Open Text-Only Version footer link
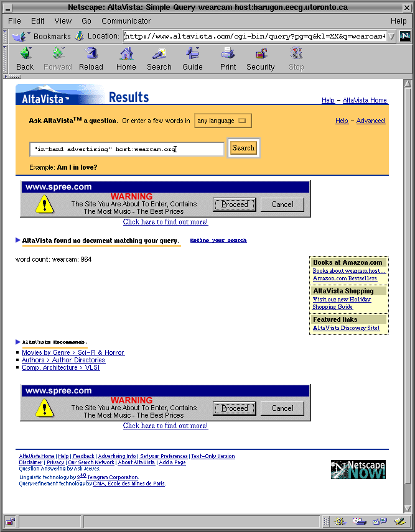Image resolution: width=415 pixels, height=532 pixels. tap(213, 456)
